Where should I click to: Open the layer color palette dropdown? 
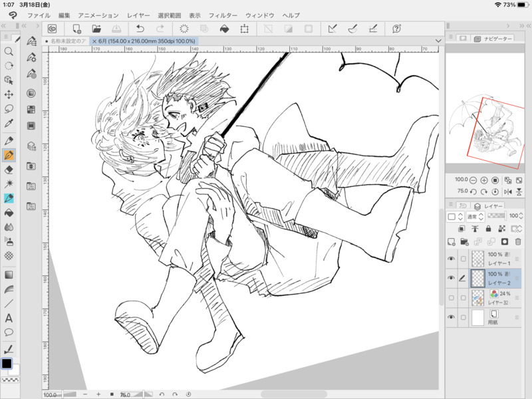[455, 217]
